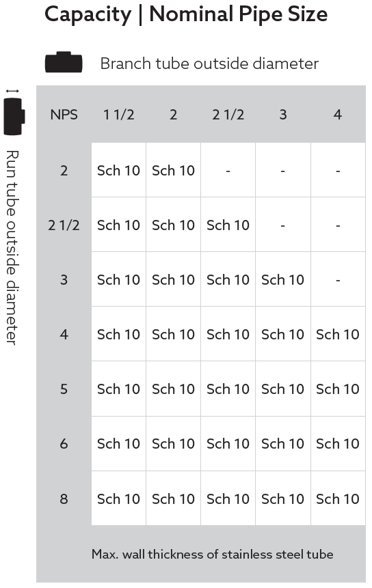The image size is (372, 588).
Task: Click Sch 10 cell for run 4, branch 4
Action: point(338,334)
